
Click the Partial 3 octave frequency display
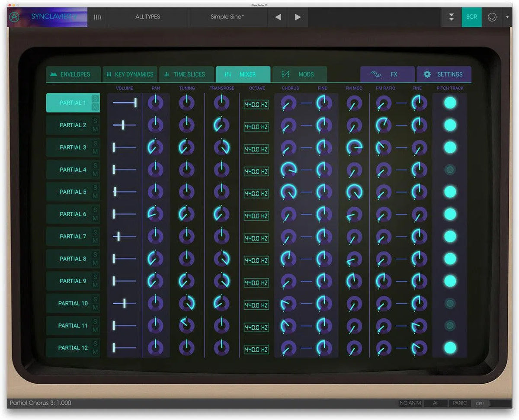coord(256,148)
